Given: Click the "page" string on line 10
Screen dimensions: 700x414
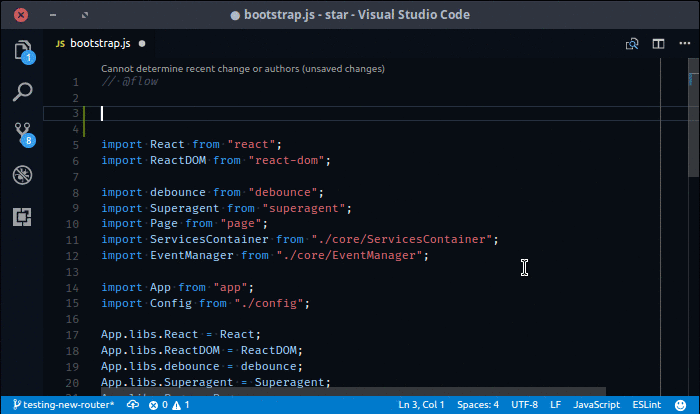Looking at the screenshot, I should click(241, 223).
